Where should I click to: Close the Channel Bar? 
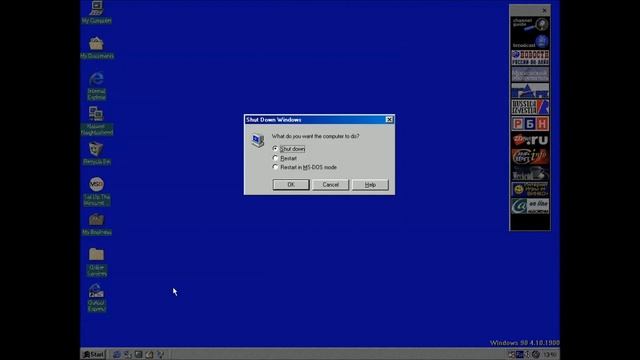click(x=544, y=10)
